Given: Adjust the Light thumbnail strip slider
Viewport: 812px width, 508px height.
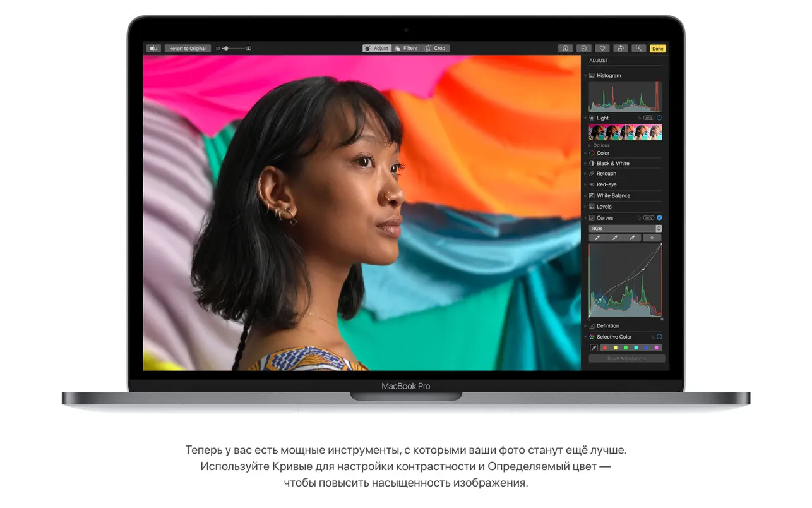Looking at the screenshot, I should pos(625,132).
